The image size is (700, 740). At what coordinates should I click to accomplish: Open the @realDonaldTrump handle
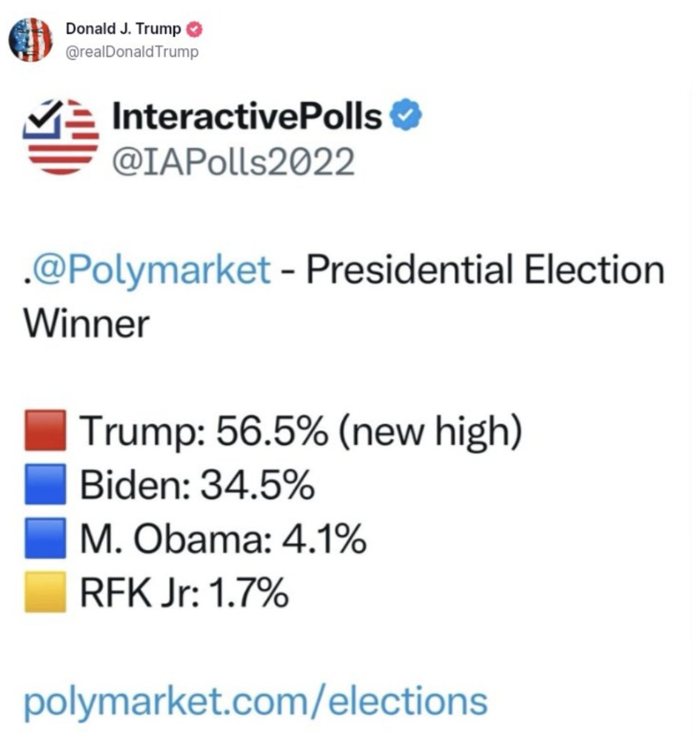coord(132,51)
